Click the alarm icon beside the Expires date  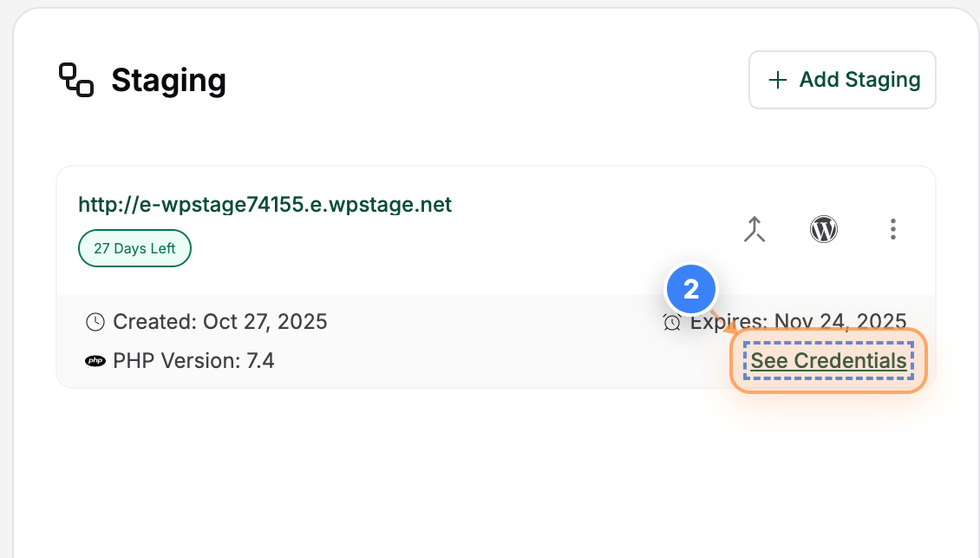673,321
